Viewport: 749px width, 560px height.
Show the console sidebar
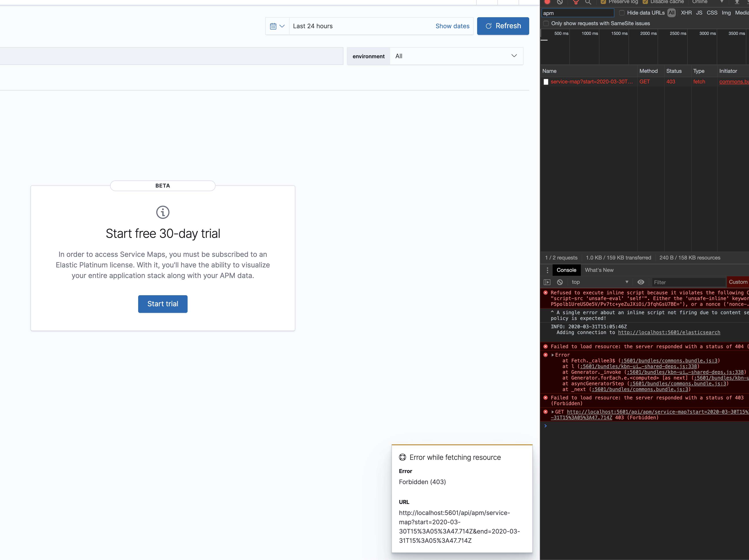547,282
